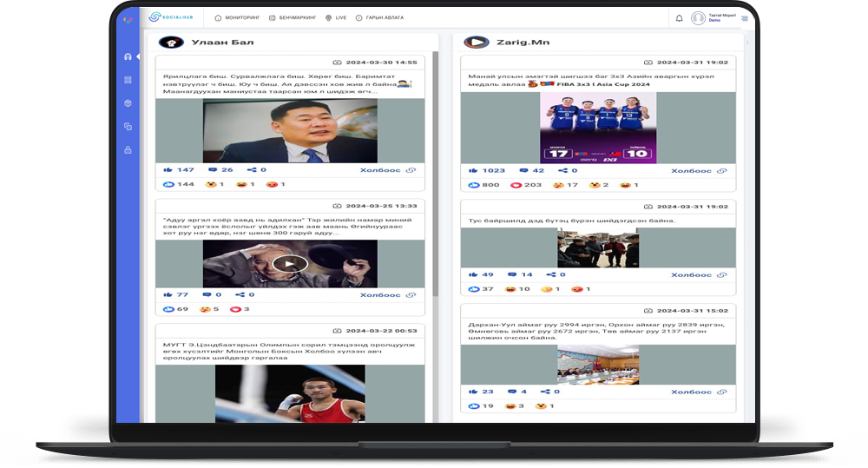The image size is (868, 468).
Task: Select the cube icon in sidebar
Action: (128, 103)
